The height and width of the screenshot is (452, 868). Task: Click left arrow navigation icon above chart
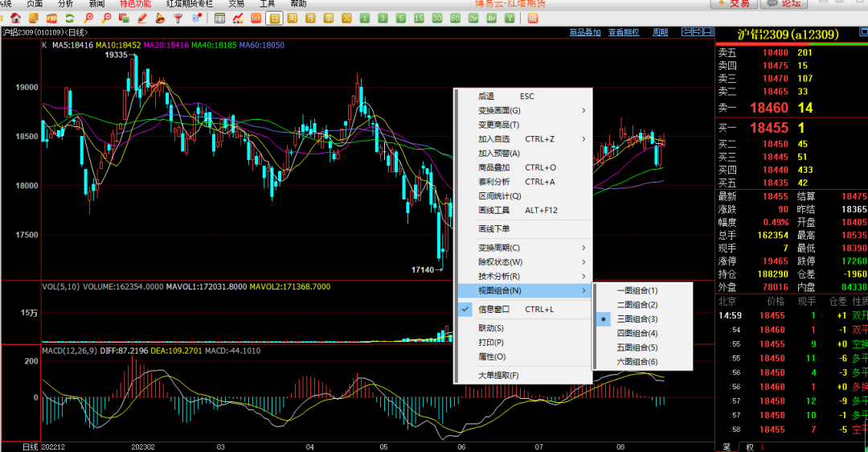[687, 32]
